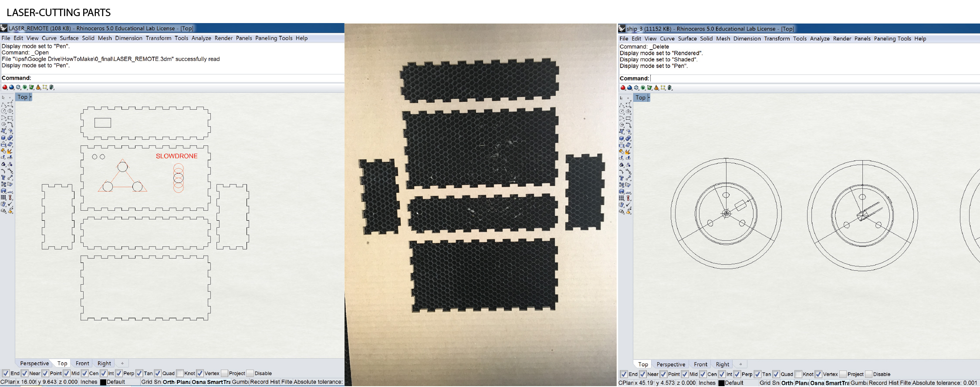Click the Rectangular Array grid icon in ship_3
980x387 pixels.
622,198
